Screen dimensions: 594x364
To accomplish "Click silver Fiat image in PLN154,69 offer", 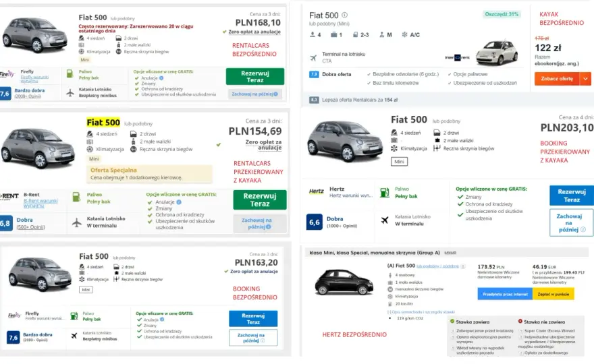I will click(38, 148).
